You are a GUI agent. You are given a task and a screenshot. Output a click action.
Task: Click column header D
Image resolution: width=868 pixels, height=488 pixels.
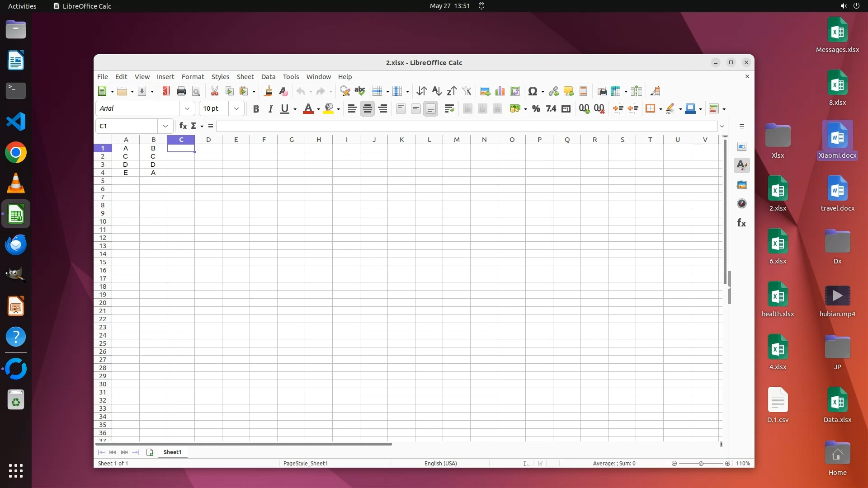click(x=208, y=140)
